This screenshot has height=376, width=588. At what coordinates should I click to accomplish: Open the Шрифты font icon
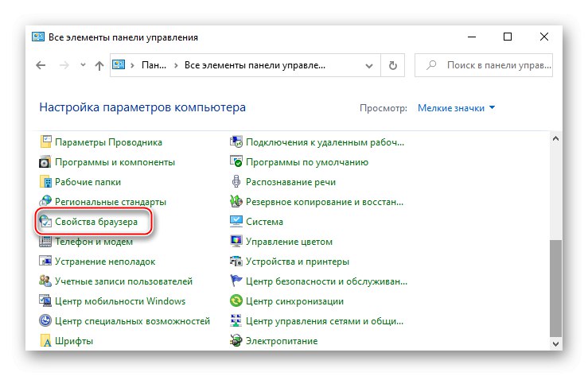click(x=45, y=340)
